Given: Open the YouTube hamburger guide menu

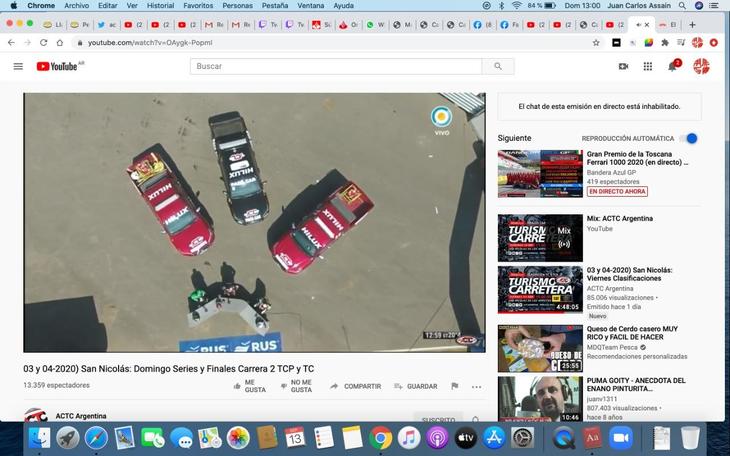Looking at the screenshot, I should click(18, 66).
